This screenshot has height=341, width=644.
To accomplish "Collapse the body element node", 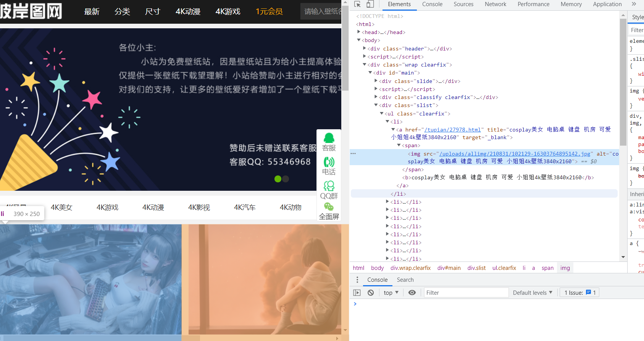I will (359, 40).
